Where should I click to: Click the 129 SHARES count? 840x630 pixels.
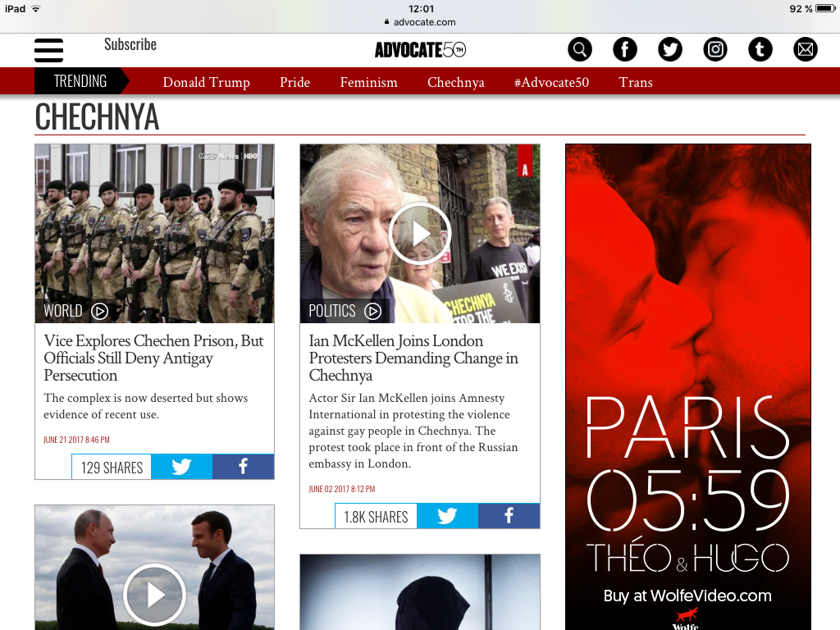click(112, 467)
